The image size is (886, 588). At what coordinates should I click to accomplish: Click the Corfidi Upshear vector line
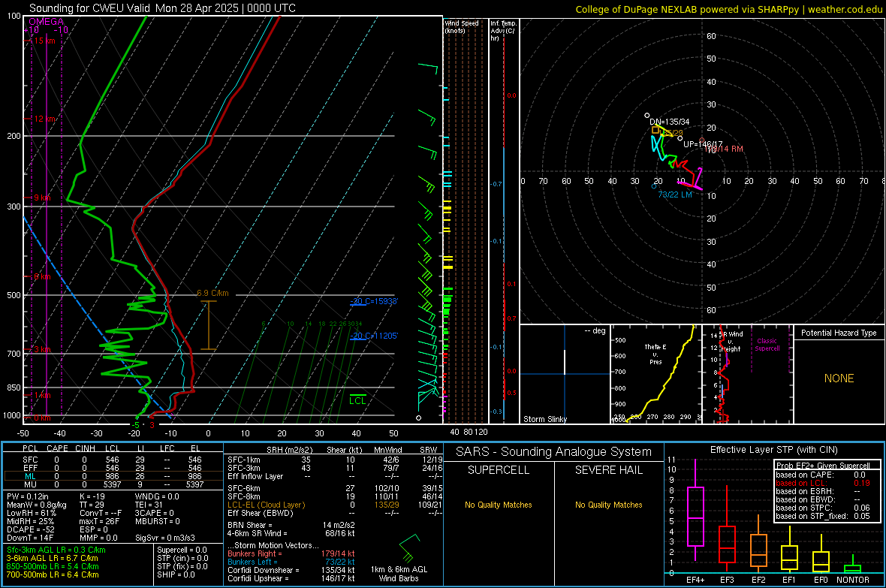291,578
